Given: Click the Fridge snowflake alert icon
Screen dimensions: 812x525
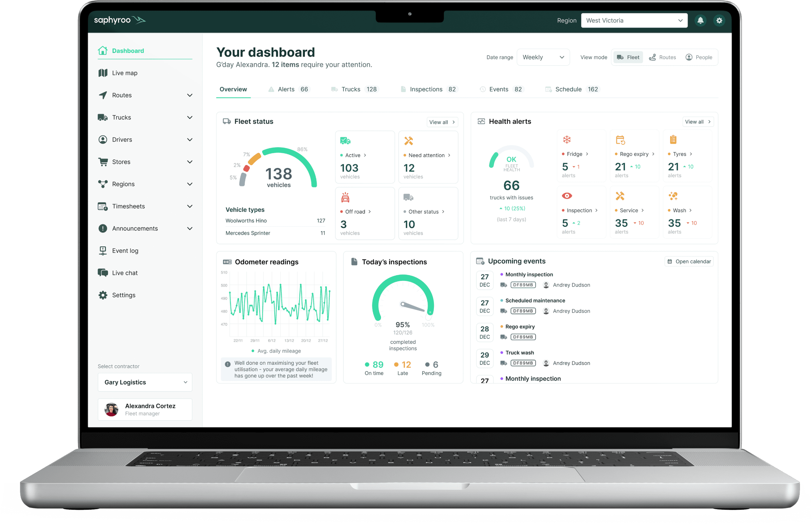Looking at the screenshot, I should [566, 139].
